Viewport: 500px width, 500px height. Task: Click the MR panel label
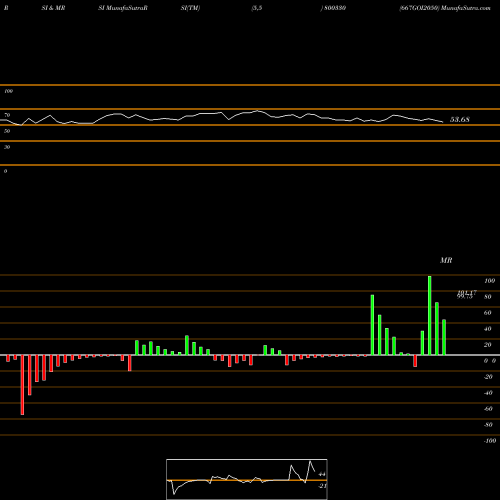click(x=446, y=260)
